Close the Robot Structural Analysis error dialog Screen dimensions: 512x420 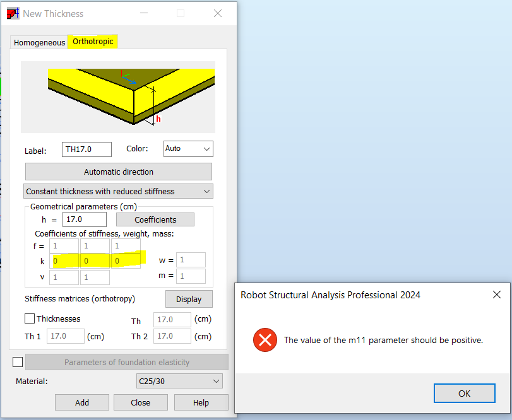pyautogui.click(x=497, y=295)
